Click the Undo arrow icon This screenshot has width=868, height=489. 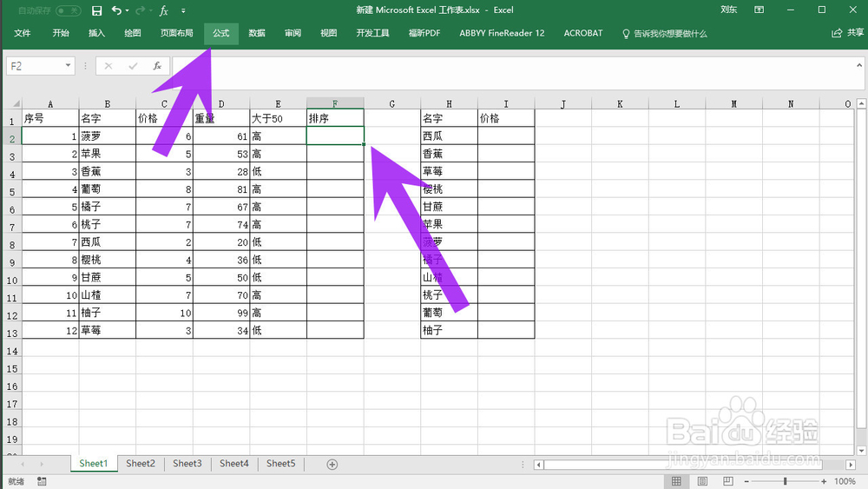[116, 10]
